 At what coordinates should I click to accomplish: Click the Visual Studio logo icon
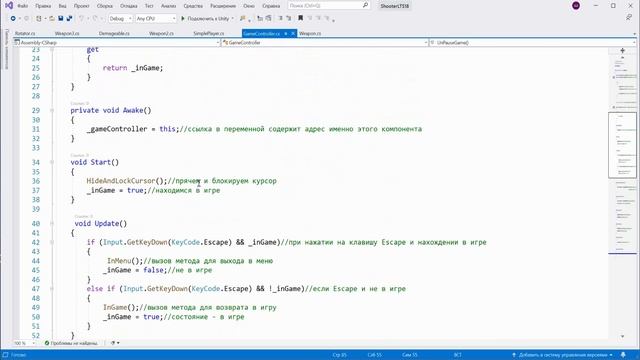click(9, 6)
